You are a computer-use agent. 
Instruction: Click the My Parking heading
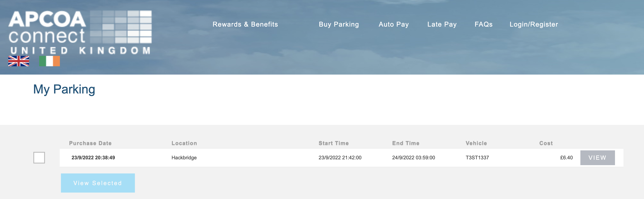coord(64,90)
